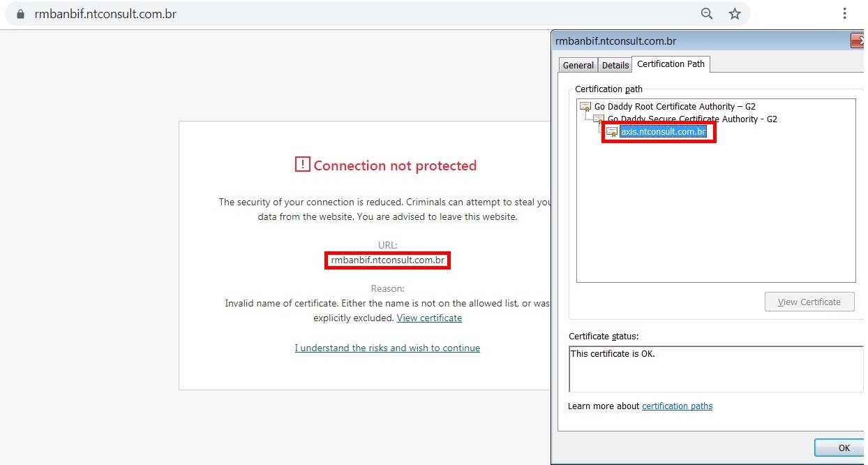Select axis.ntconsult.com.br in the certification path
The image size is (868, 465).
(663, 131)
